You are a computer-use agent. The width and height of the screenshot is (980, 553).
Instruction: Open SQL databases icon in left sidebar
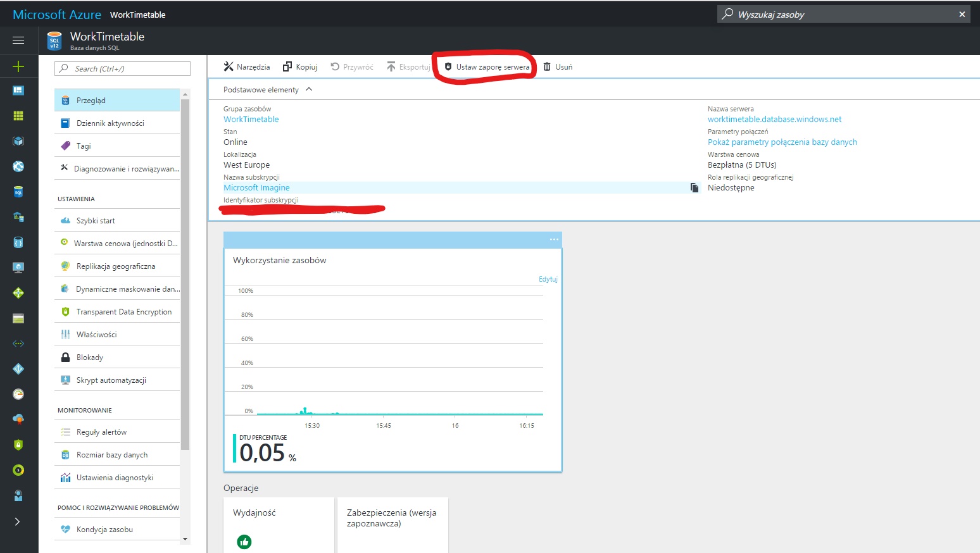[x=18, y=192]
